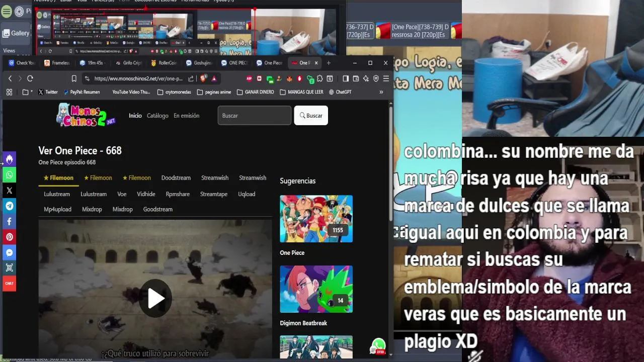This screenshot has width=644, height=362.
Task: Open the Digimon Beatbreak suggestion thumbnail
Action: [x=316, y=289]
